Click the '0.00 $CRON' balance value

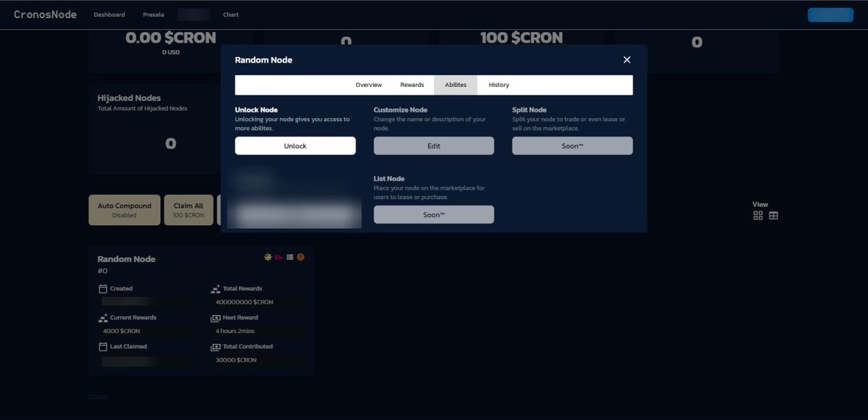tap(171, 38)
